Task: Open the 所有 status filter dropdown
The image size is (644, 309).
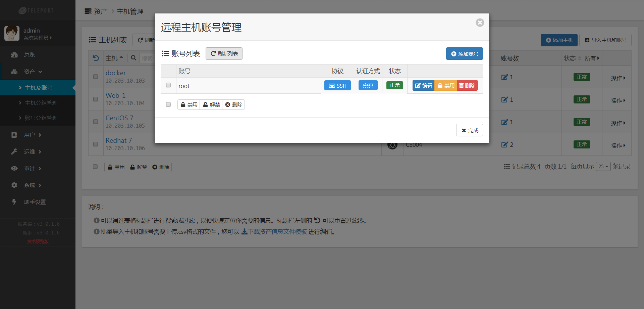Action: coord(592,58)
